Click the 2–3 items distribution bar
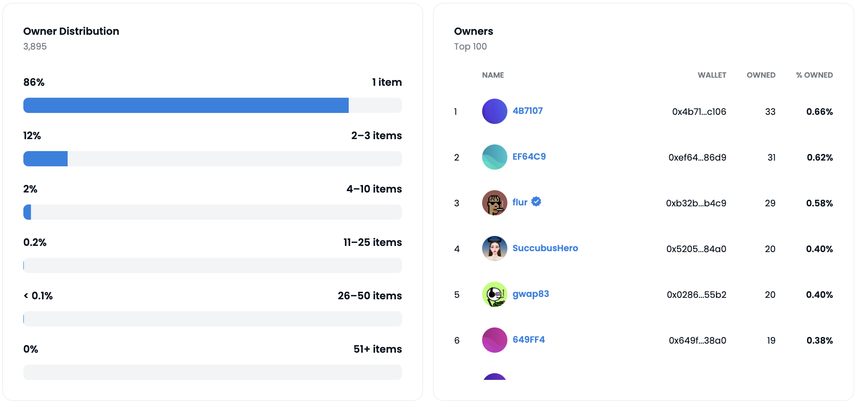The width and height of the screenshot is (868, 408). 212,159
